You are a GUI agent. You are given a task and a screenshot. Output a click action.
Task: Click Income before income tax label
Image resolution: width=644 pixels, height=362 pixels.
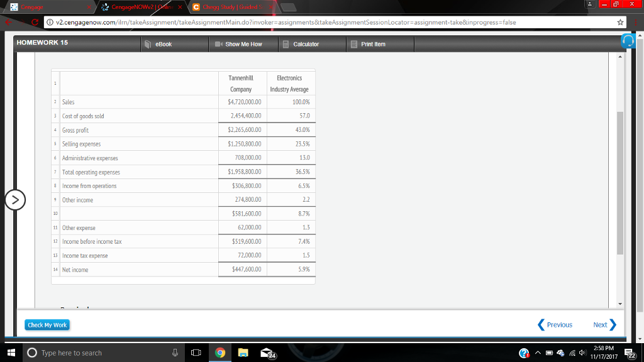pyautogui.click(x=92, y=241)
